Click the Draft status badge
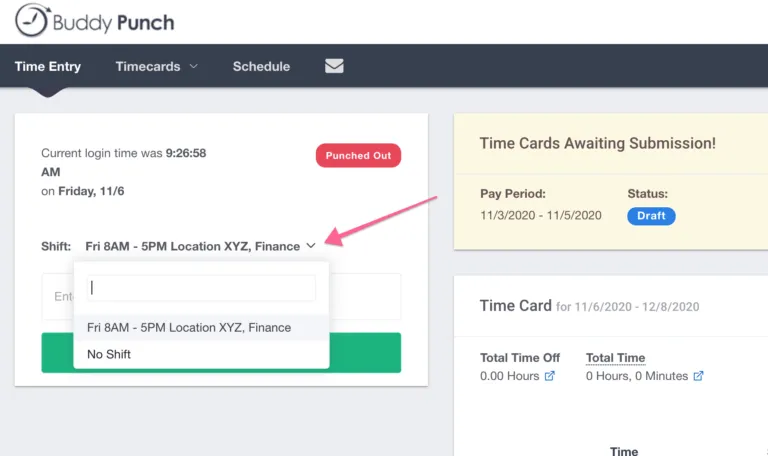 click(651, 216)
